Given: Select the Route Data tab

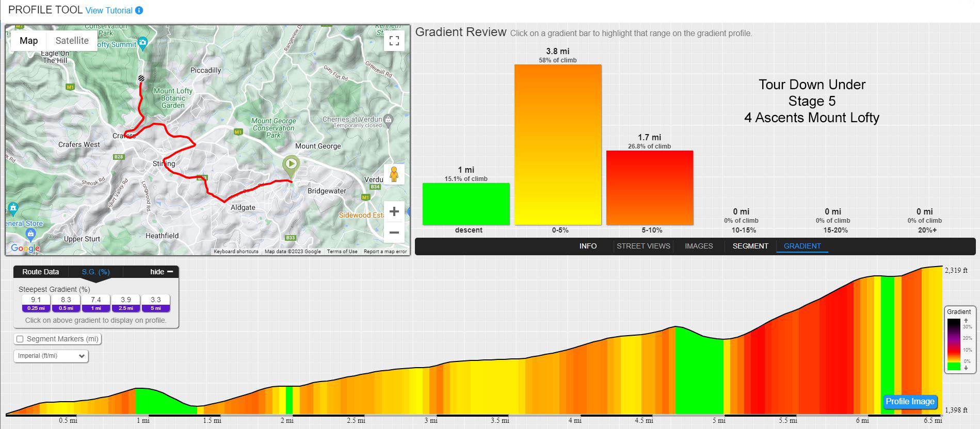Looking at the screenshot, I should tap(40, 272).
